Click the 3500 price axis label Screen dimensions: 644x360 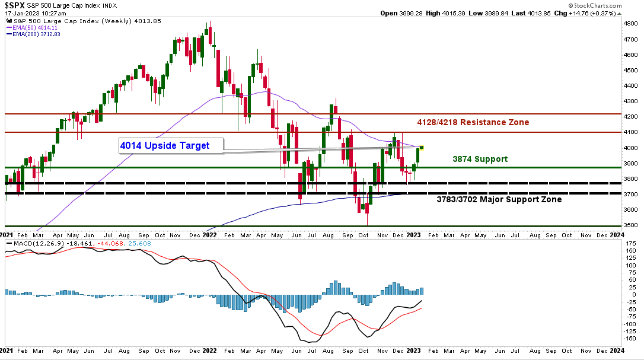(x=630, y=225)
